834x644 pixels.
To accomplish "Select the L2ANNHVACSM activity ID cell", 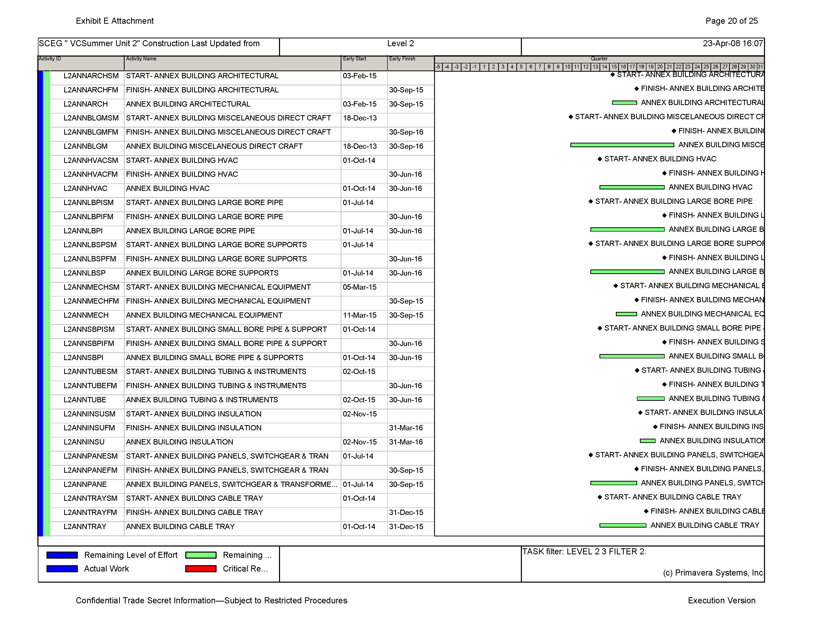I will pos(91,161).
